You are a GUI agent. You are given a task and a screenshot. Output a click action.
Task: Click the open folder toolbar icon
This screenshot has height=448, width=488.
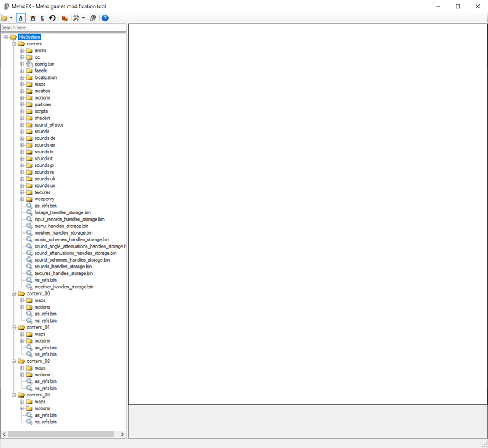(4, 18)
